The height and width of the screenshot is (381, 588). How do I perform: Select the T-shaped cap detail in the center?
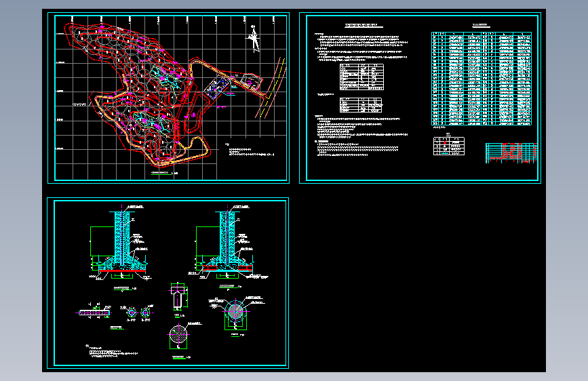[178, 297]
